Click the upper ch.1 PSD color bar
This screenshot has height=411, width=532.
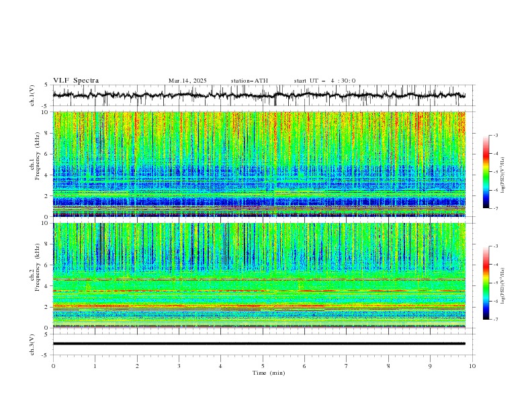pyautogui.click(x=486, y=172)
